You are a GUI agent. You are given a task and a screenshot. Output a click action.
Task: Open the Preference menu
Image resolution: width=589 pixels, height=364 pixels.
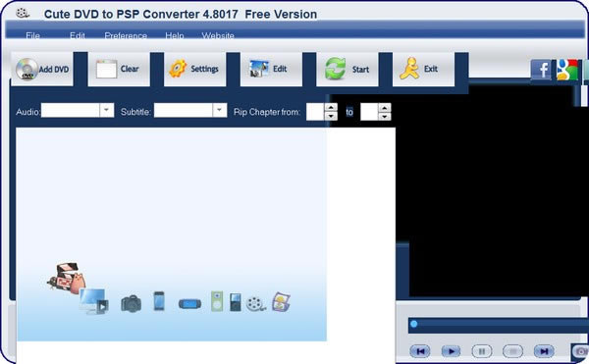click(126, 35)
